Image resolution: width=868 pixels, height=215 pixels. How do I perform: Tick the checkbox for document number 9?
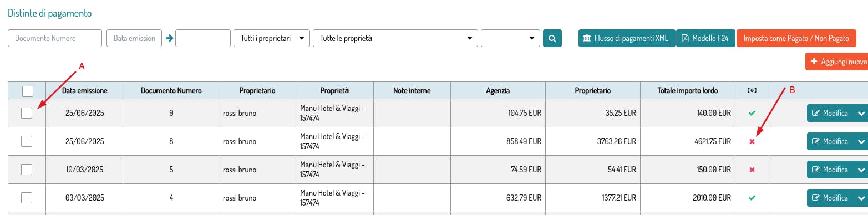tap(27, 113)
